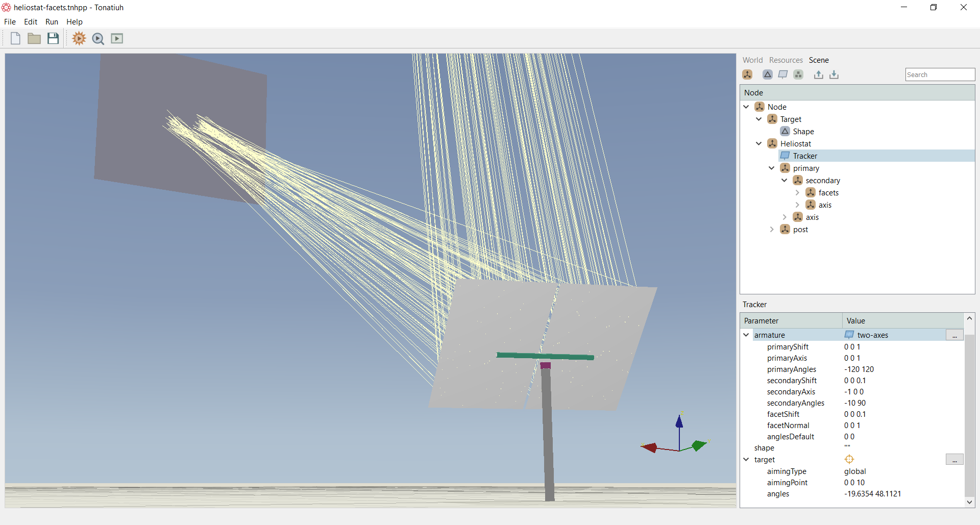Click the play-in-window toolbar icon
The image size is (980, 525).
tap(117, 38)
